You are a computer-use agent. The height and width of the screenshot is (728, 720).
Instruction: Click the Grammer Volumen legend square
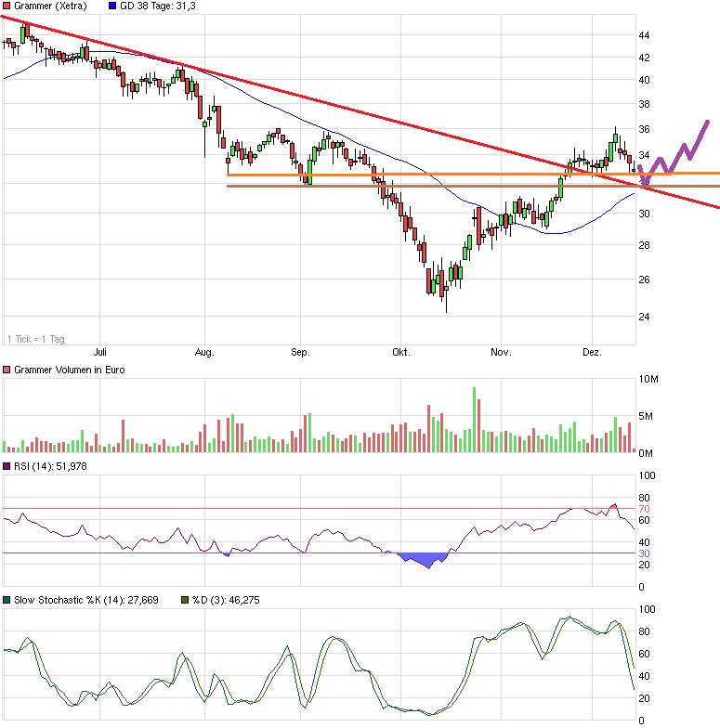click(7, 370)
